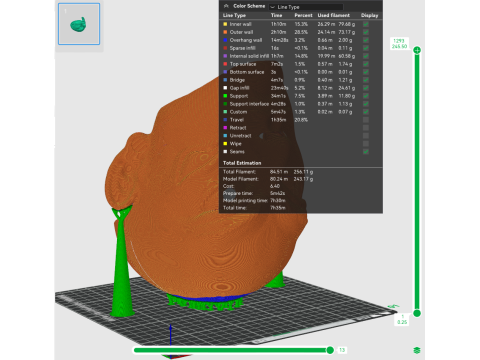Click the plus handle atop the layer slider
This screenshot has width=480, height=360.
tap(417, 50)
